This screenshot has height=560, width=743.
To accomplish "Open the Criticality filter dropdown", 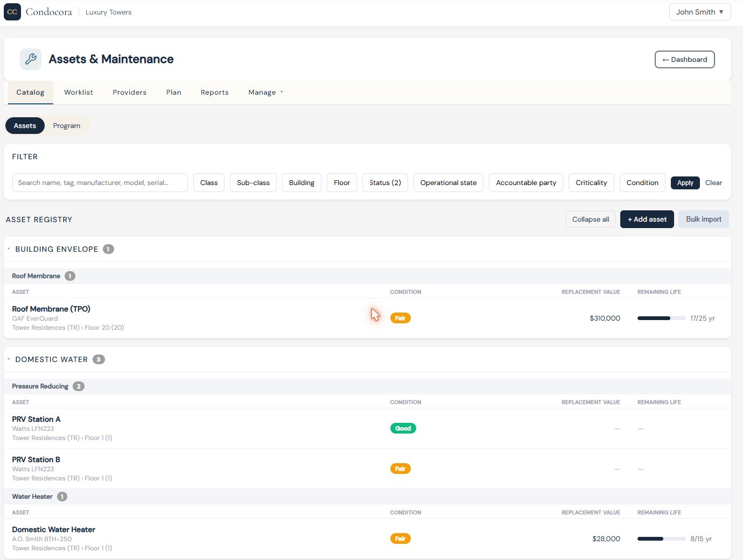I will 591,183.
